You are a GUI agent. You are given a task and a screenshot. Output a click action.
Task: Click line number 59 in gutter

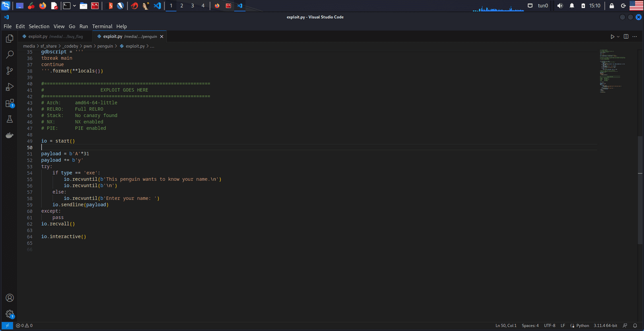[30, 205]
